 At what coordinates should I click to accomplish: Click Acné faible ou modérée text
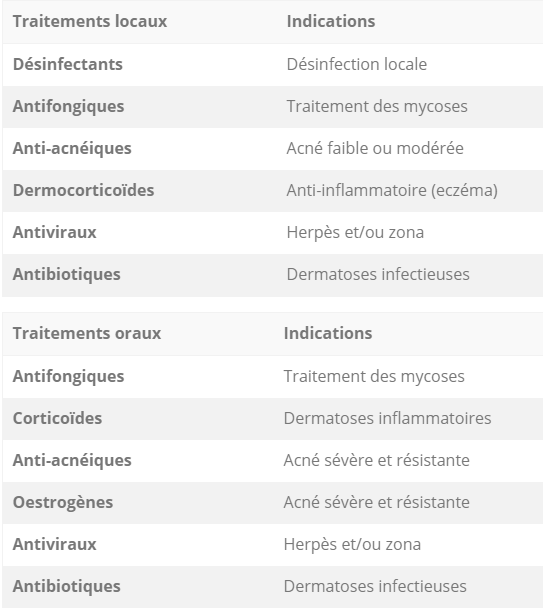pyautogui.click(x=375, y=149)
